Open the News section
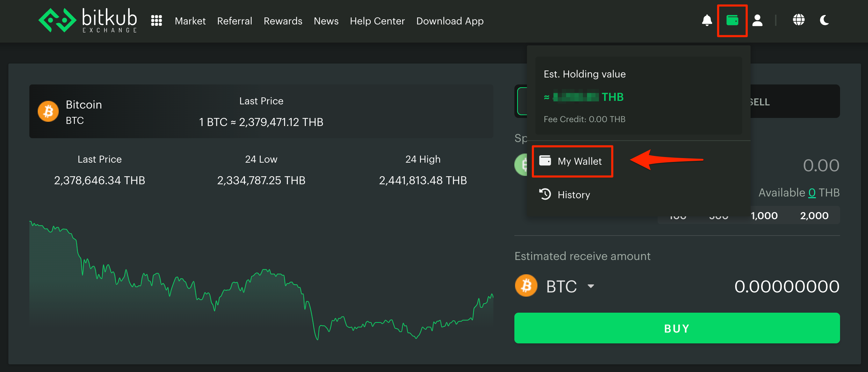Screen dimensions: 868x372 [x=326, y=21]
